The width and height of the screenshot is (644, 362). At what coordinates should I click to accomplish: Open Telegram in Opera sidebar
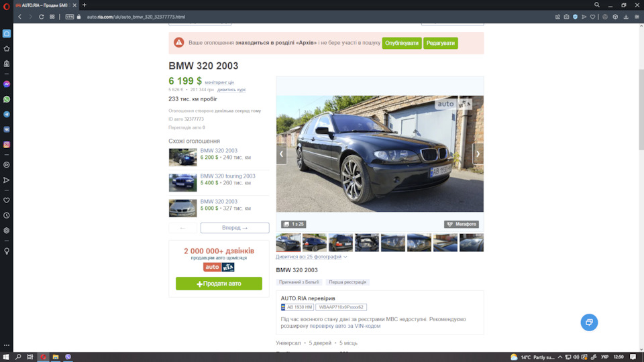coord(7,115)
